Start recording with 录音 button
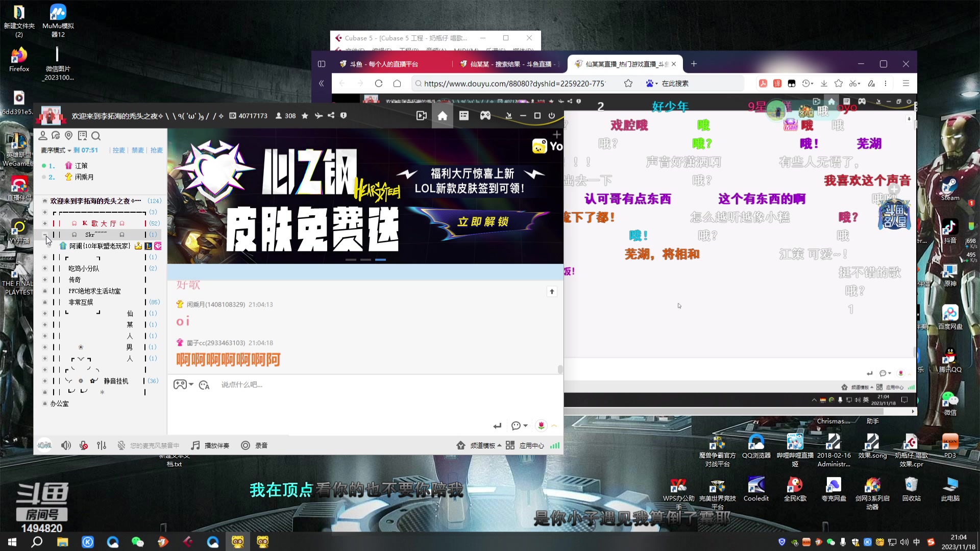Viewport: 980px width, 551px height. [254, 445]
